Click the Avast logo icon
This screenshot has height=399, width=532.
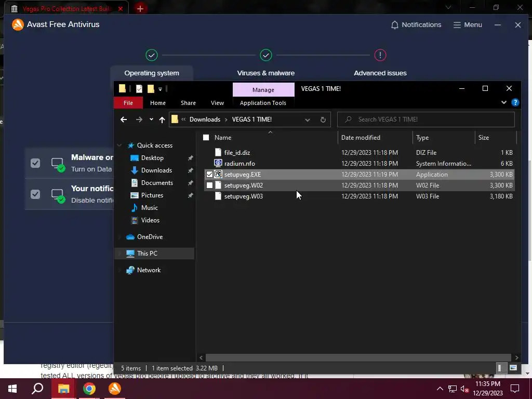coord(18,24)
